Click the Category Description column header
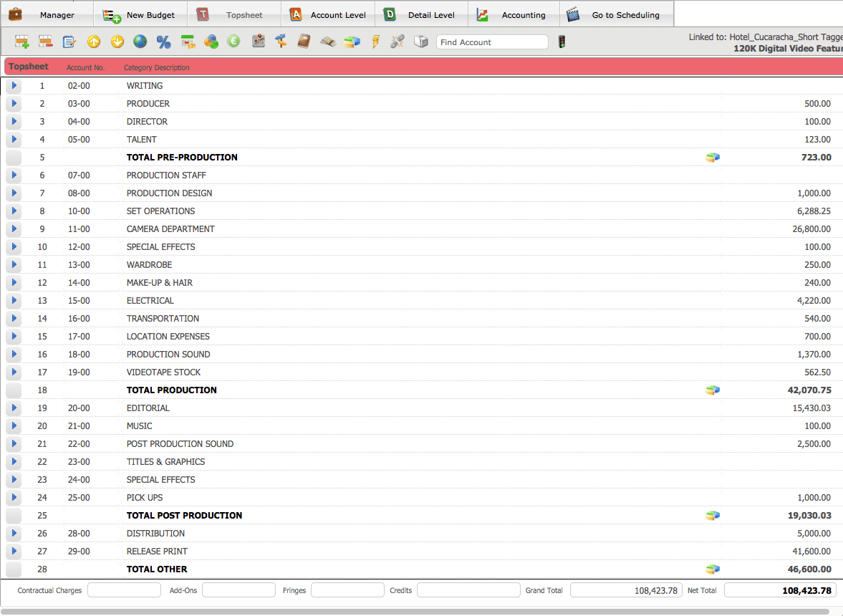The height and width of the screenshot is (616, 843). coord(156,68)
